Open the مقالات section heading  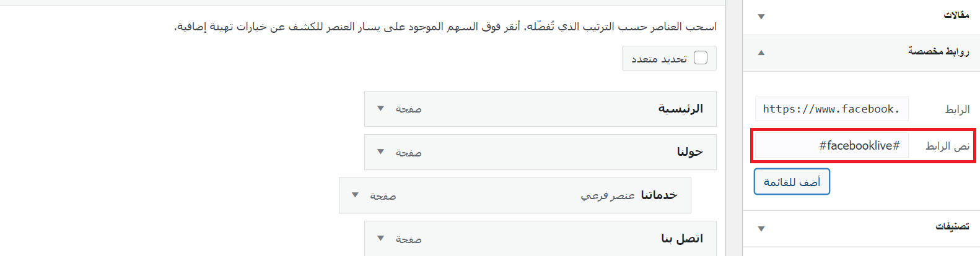[956, 15]
